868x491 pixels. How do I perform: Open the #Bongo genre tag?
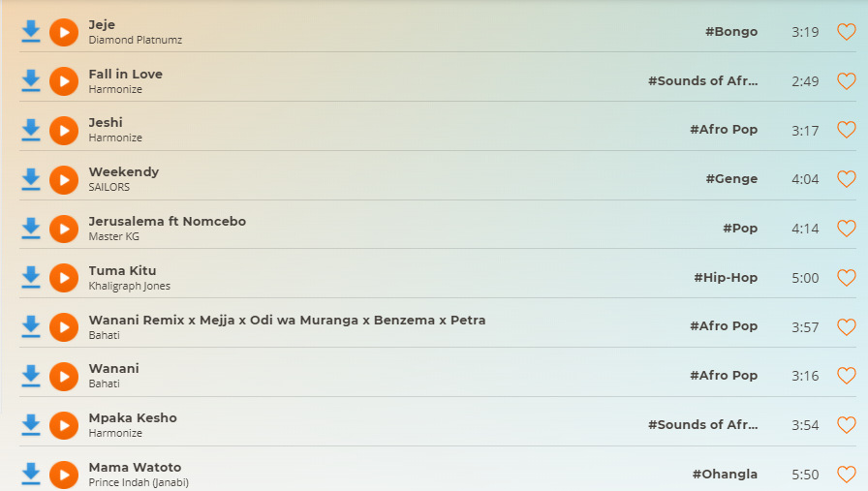731,32
